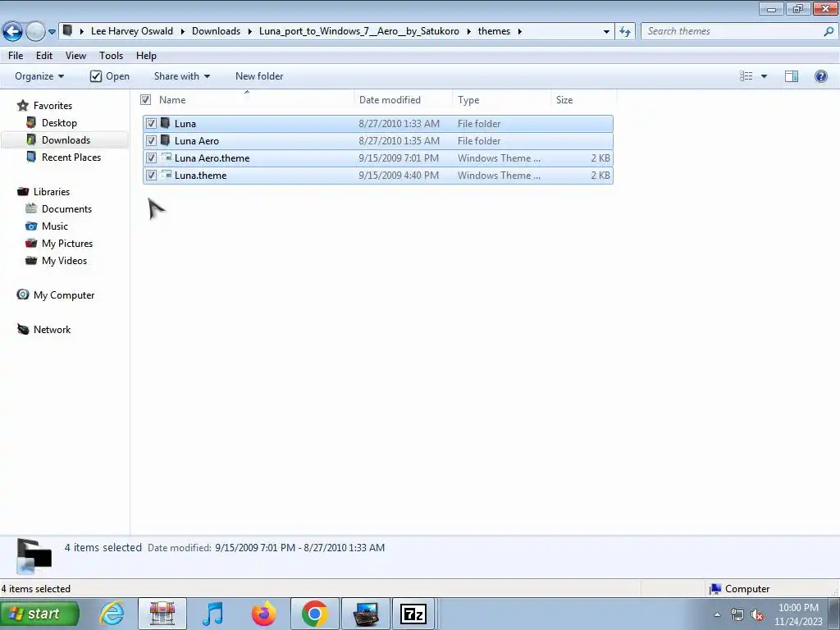
Task: Click the magnifier icon in search box
Action: 829,32
